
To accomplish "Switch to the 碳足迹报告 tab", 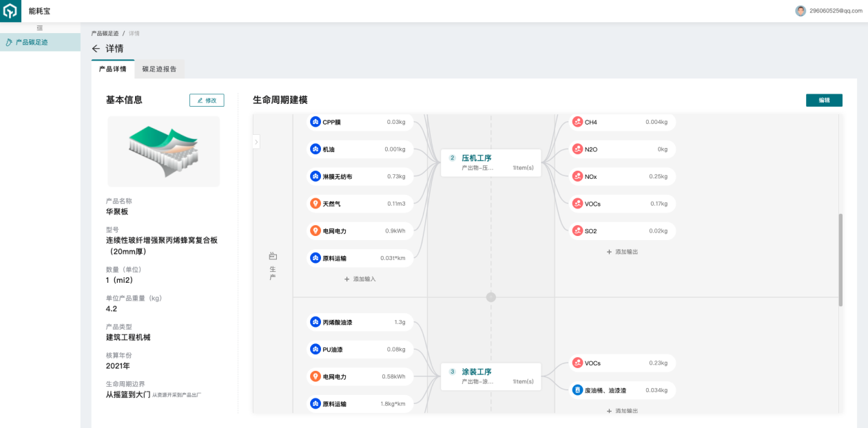I will 159,69.
